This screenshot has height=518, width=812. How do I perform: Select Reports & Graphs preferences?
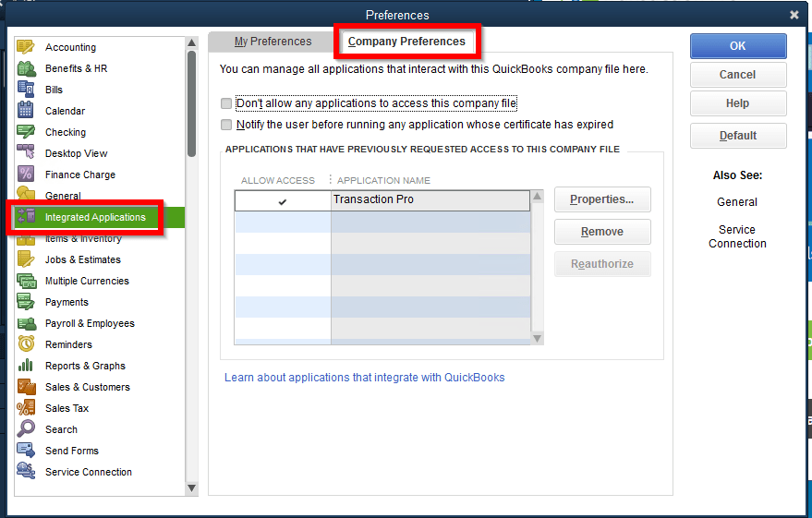tap(85, 366)
